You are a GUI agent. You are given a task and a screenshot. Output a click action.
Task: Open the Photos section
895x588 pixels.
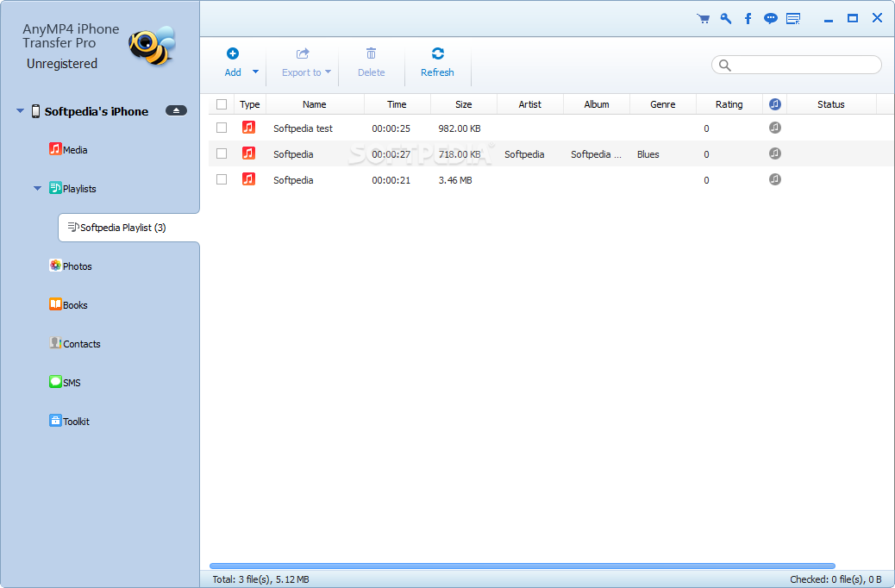[70, 266]
